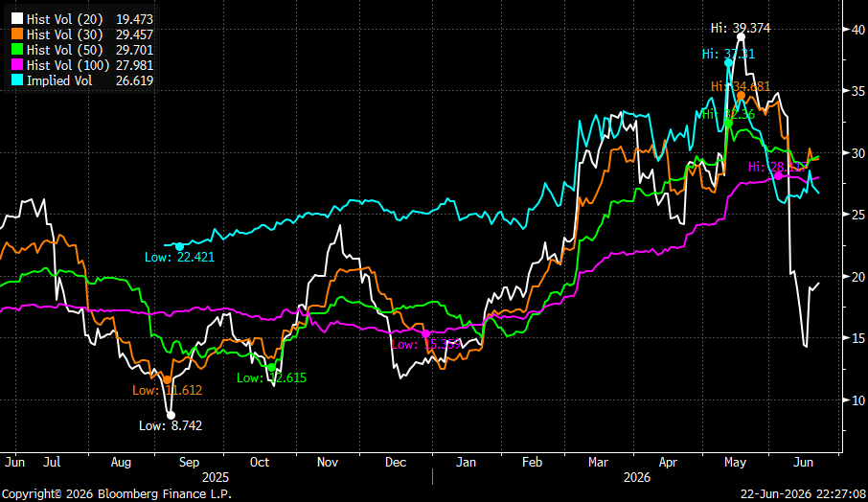Click the 40 tick on the volatility axis
Screen dimensions: 868x502
858,30
